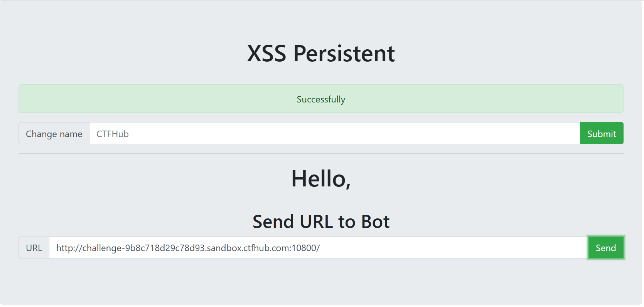Click the "Successfully" message text
The height and width of the screenshot is (307, 644).
(321, 99)
